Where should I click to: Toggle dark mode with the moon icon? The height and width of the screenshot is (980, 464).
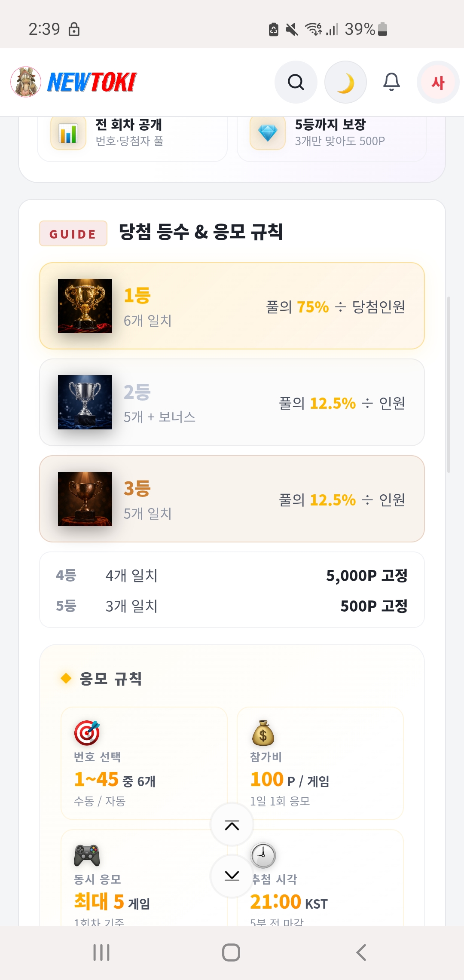pos(345,82)
